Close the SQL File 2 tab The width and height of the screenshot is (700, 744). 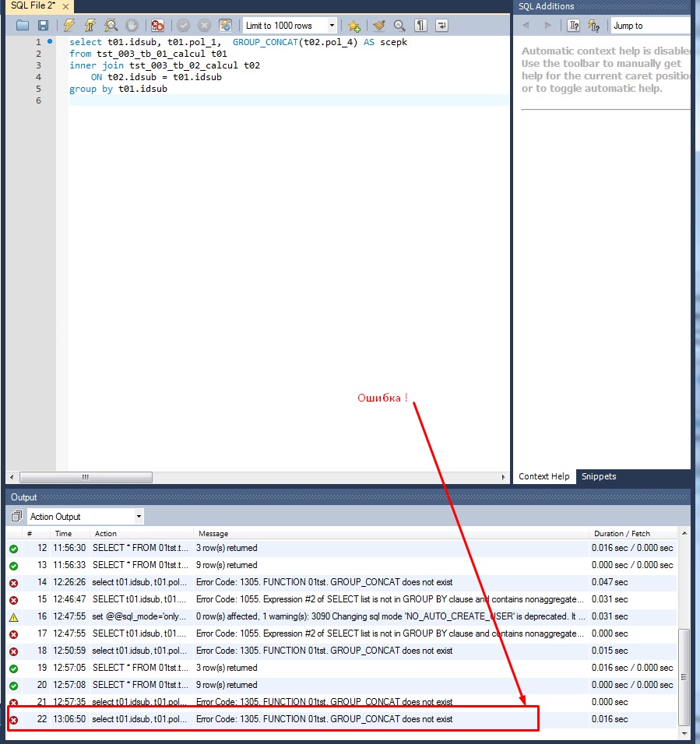click(66, 6)
